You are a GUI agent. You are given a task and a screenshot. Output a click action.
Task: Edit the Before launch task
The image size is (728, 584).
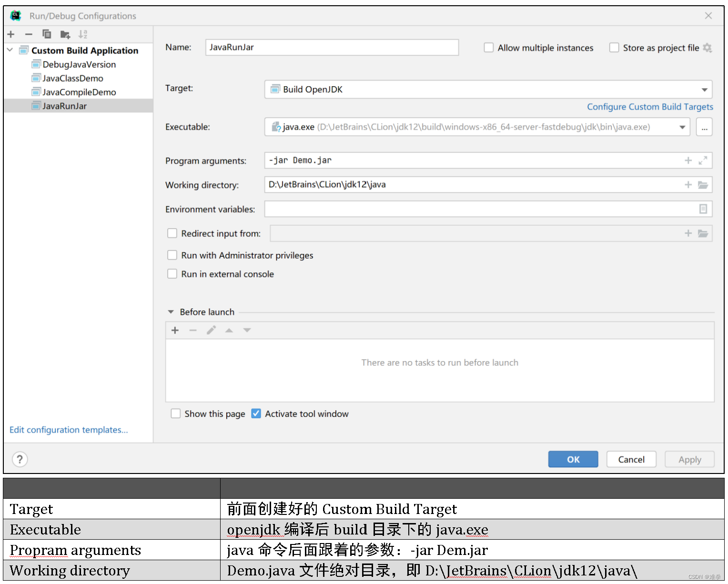[x=211, y=331]
